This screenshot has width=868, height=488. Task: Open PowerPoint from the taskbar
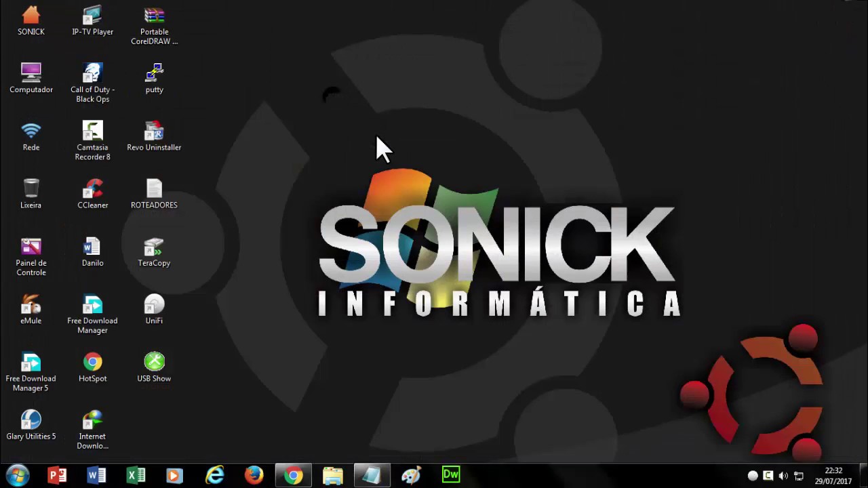point(57,475)
